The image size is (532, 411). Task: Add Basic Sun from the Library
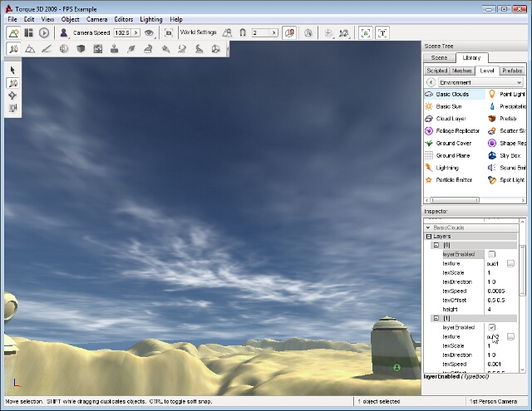(x=448, y=106)
